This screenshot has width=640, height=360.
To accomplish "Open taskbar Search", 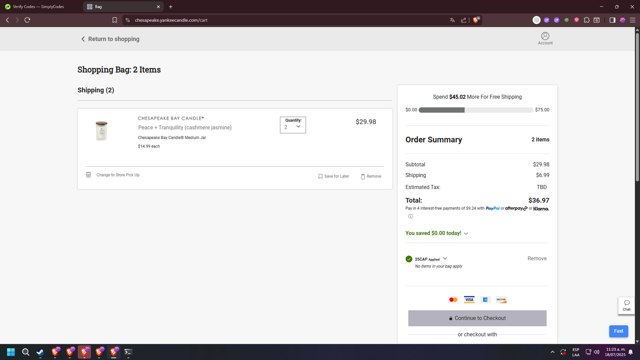I will (25, 352).
